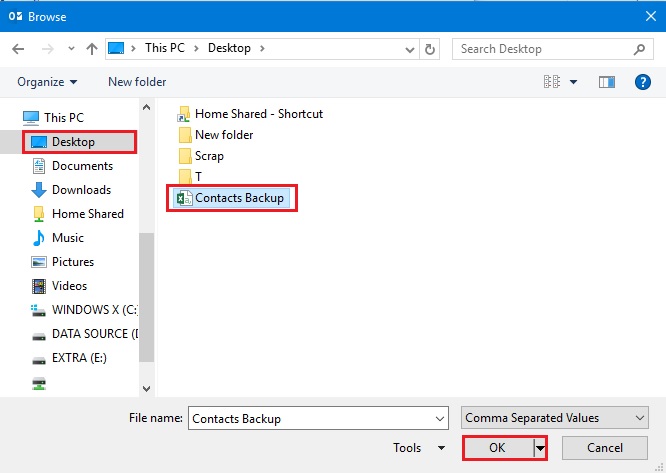This screenshot has height=473, width=666.
Task: Expand the File name history dropdown arrow
Action: (438, 418)
